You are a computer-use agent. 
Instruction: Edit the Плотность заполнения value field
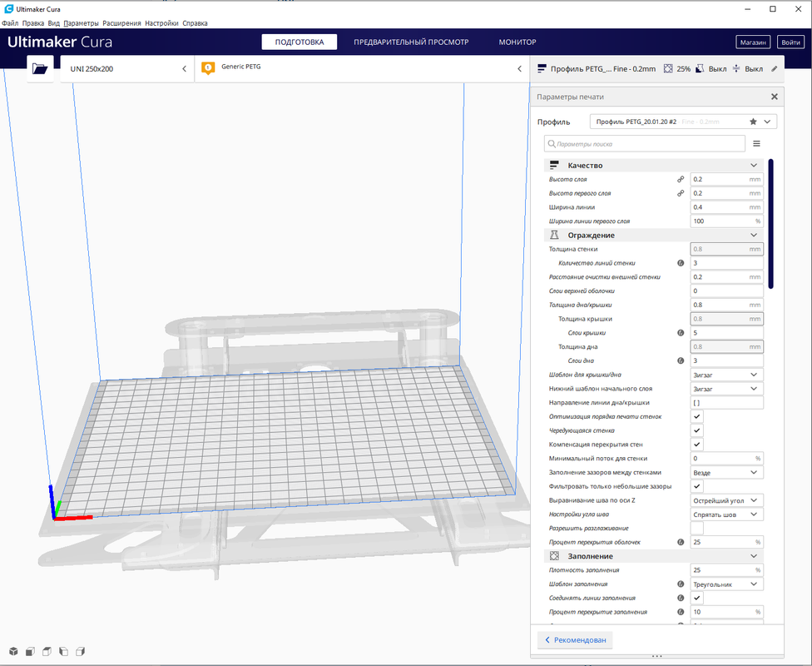(x=726, y=570)
